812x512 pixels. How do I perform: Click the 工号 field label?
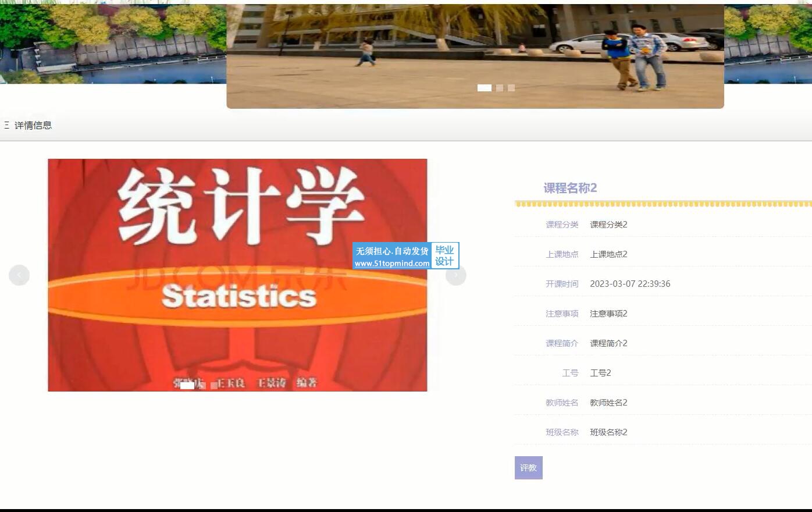tap(570, 373)
